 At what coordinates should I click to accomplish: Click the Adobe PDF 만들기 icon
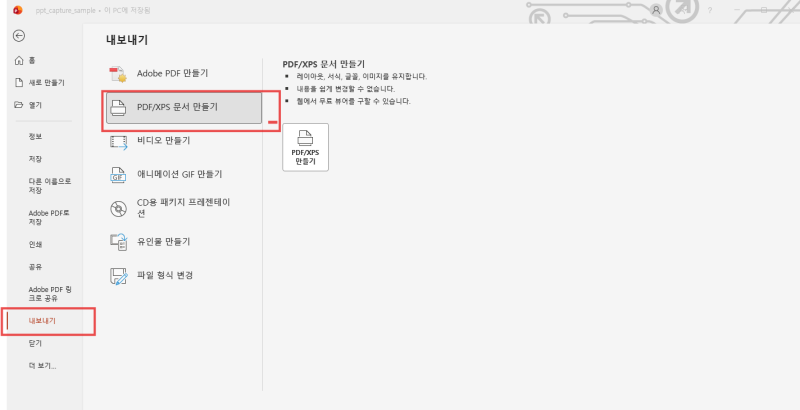pyautogui.click(x=118, y=74)
